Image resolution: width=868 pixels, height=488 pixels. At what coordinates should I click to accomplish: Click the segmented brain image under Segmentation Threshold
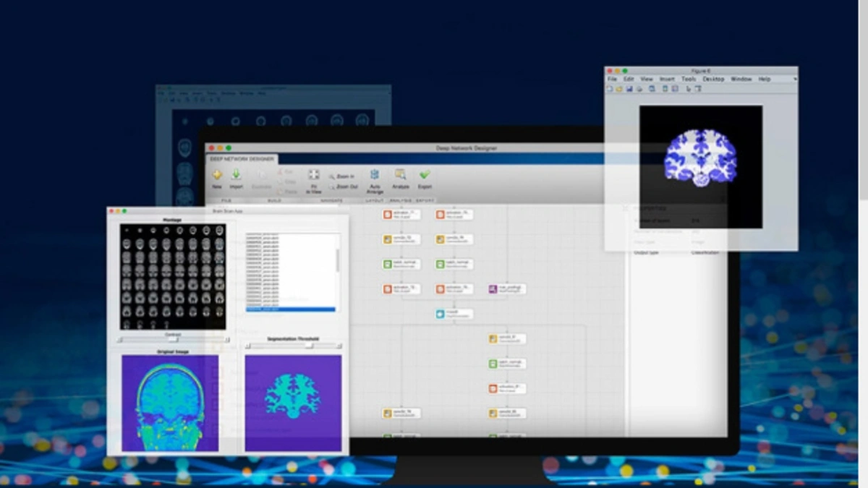pyautogui.click(x=293, y=403)
